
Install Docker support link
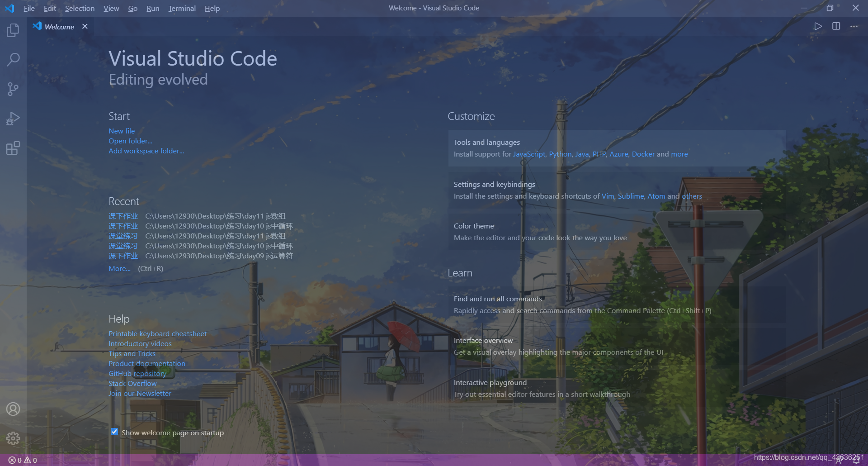tap(643, 154)
